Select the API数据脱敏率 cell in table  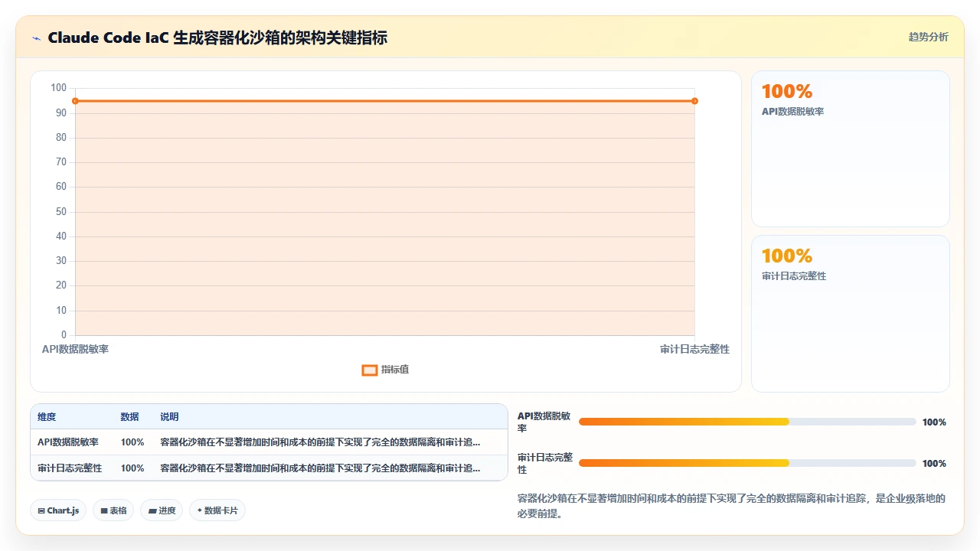68,442
